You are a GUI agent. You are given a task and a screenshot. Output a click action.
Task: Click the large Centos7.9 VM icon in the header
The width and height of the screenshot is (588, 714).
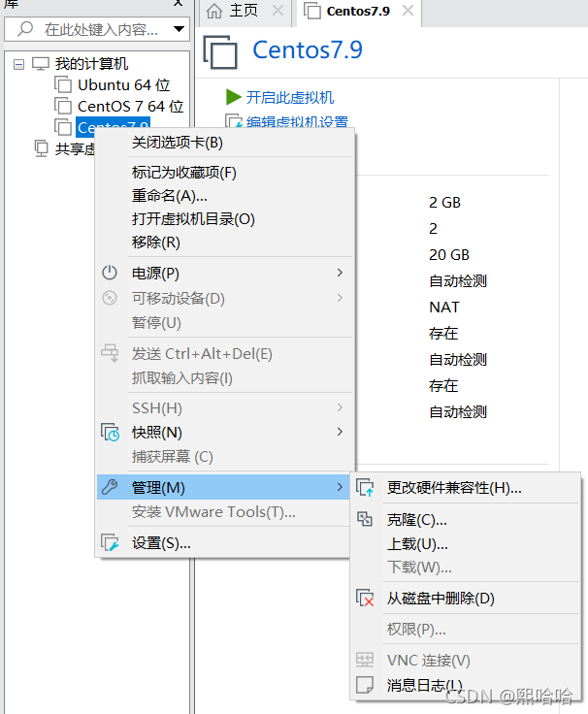pyautogui.click(x=220, y=52)
